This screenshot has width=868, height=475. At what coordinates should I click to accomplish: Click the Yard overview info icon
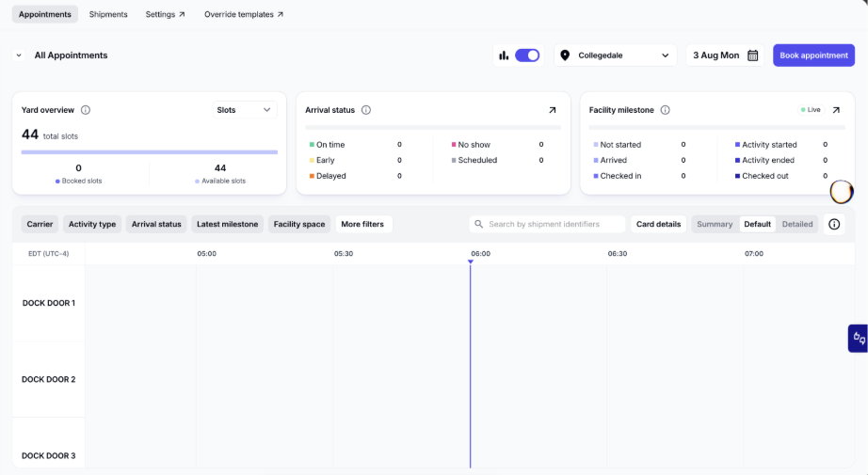pos(86,110)
